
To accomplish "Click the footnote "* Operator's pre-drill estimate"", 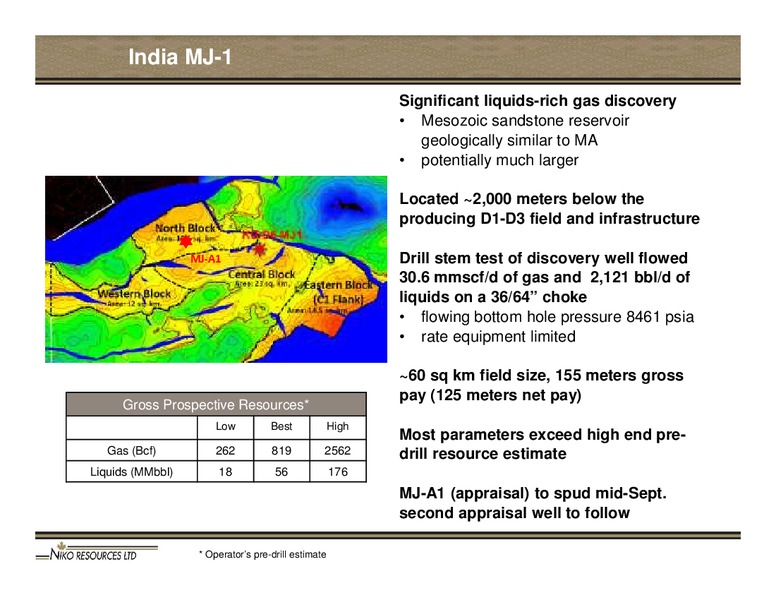I will (x=262, y=555).
